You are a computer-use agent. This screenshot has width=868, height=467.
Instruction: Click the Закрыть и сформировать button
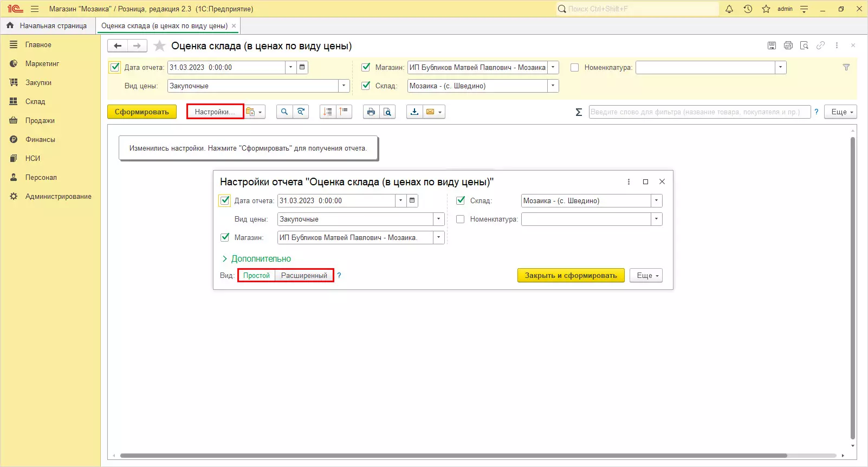(x=571, y=276)
